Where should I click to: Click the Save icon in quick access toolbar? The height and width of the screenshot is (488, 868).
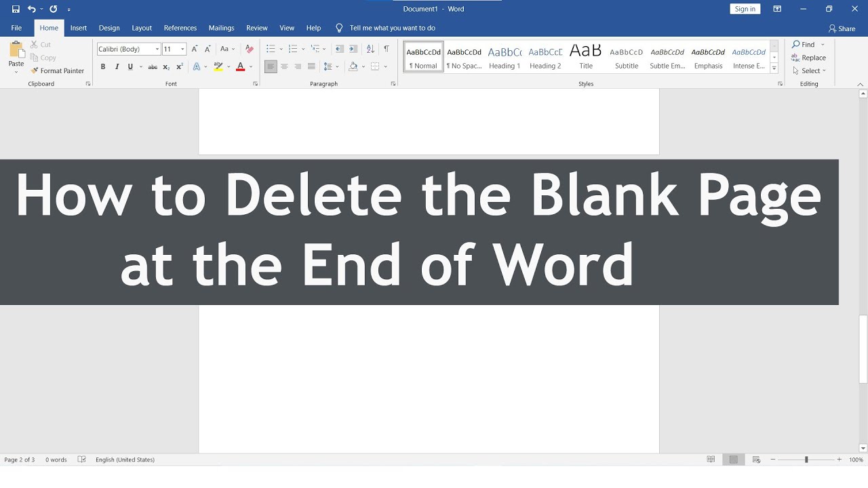pos(16,9)
